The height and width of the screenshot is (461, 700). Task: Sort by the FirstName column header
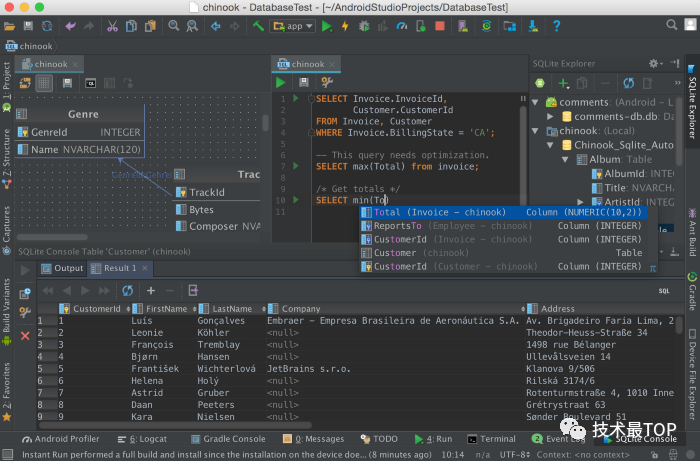click(166, 309)
